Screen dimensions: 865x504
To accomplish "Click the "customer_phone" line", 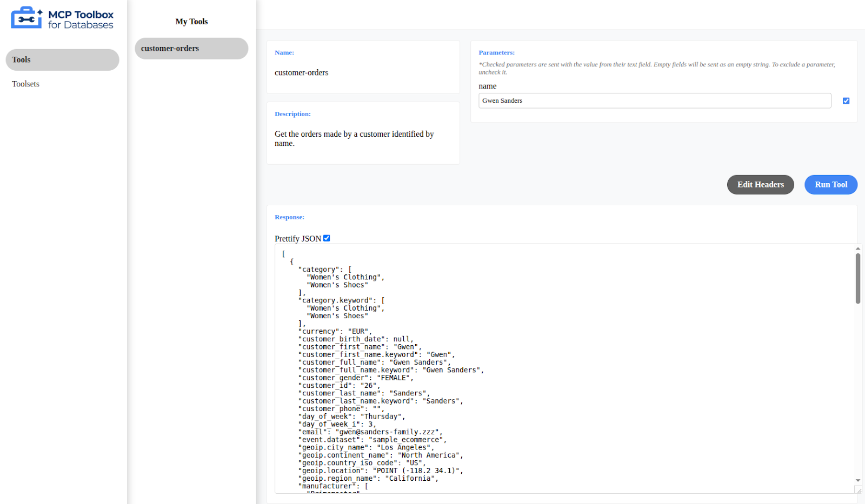I will [342, 409].
